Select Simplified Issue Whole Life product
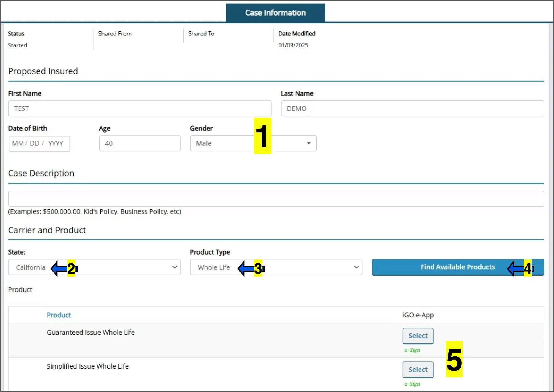 (418, 370)
